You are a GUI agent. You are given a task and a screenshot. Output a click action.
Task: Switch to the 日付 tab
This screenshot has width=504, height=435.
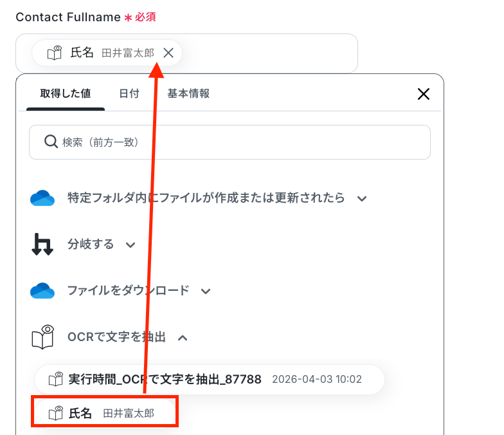coord(129,94)
